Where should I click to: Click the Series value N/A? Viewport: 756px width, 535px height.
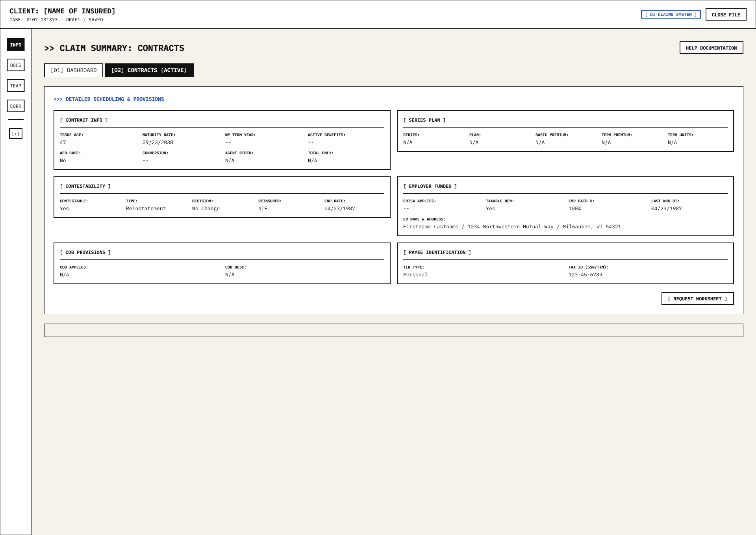[408, 143]
